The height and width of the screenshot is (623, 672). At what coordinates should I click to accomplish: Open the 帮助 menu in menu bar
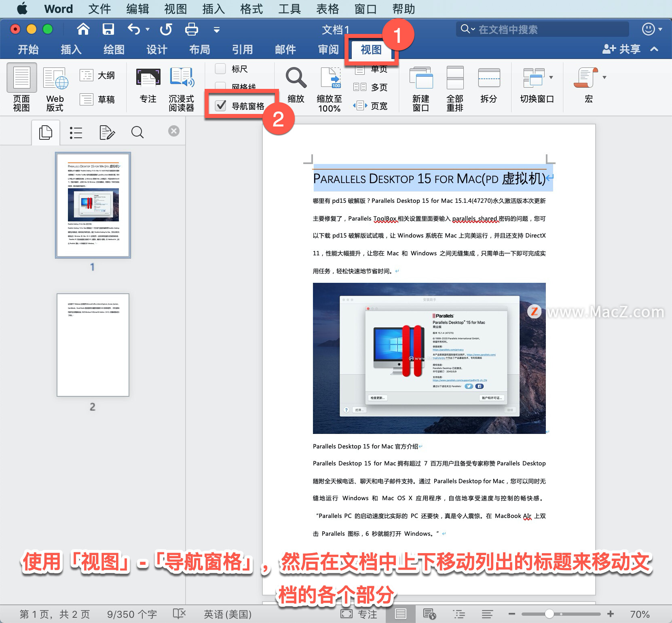pos(404,8)
